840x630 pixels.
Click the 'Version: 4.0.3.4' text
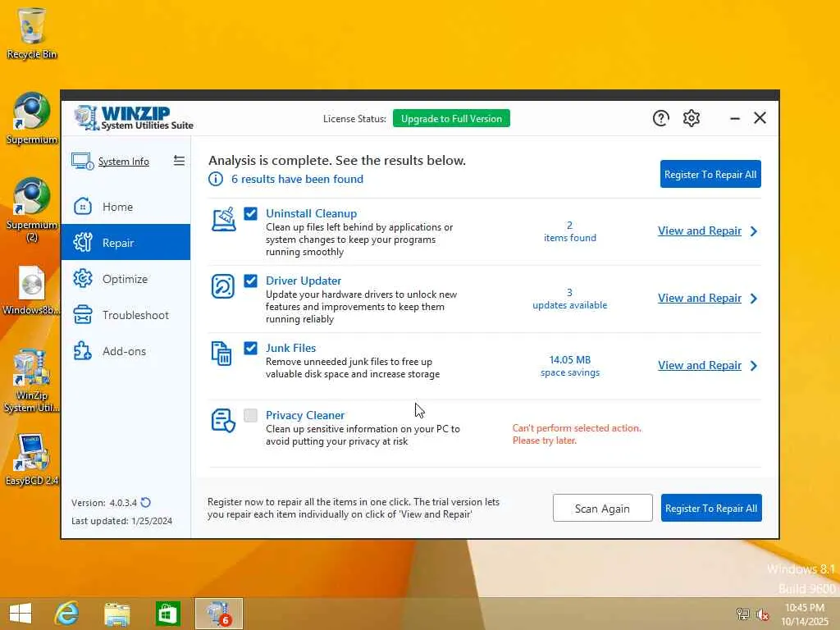[104, 503]
